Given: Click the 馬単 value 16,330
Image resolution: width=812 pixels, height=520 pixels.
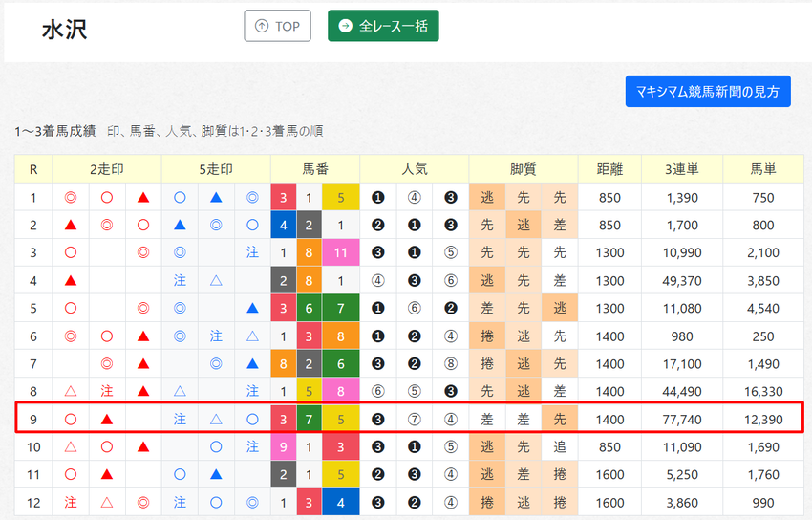Looking at the screenshot, I should [763, 392].
